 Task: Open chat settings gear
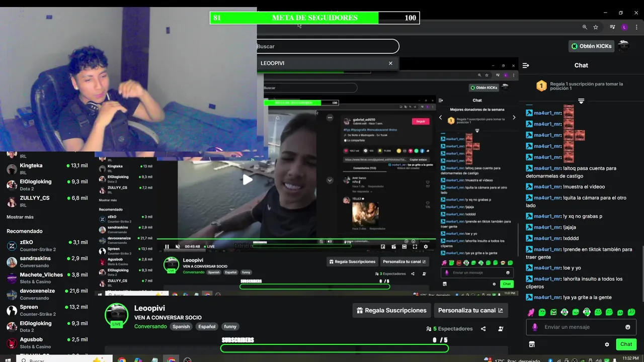[x=607, y=344]
